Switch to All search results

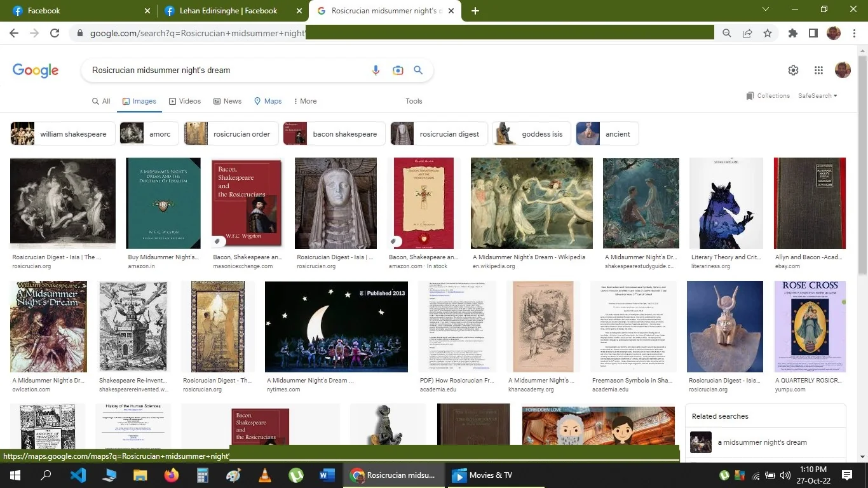click(x=101, y=101)
